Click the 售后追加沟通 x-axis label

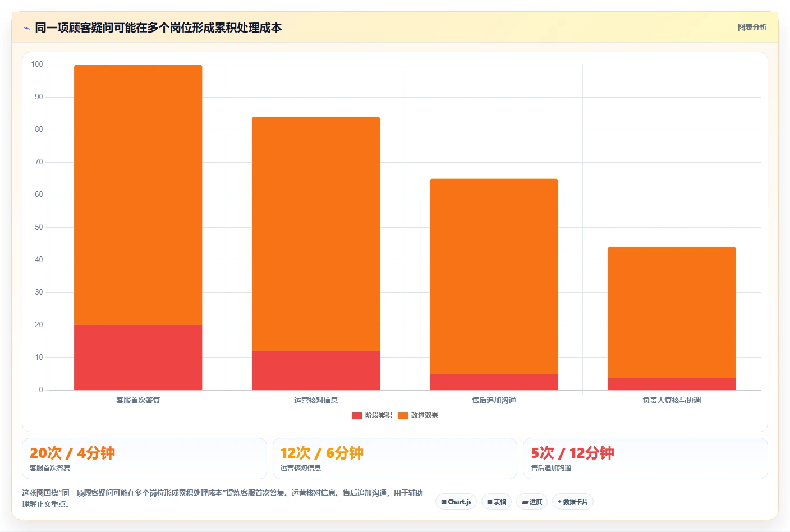pyautogui.click(x=494, y=400)
